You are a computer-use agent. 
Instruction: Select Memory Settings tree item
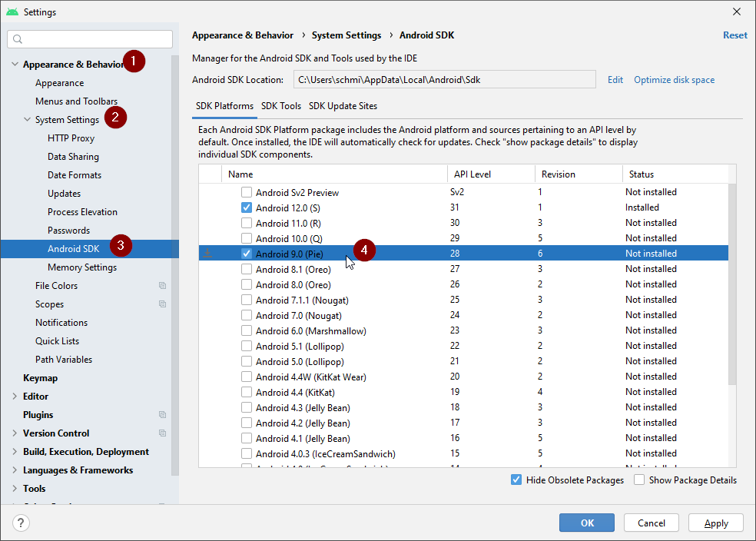pos(82,267)
